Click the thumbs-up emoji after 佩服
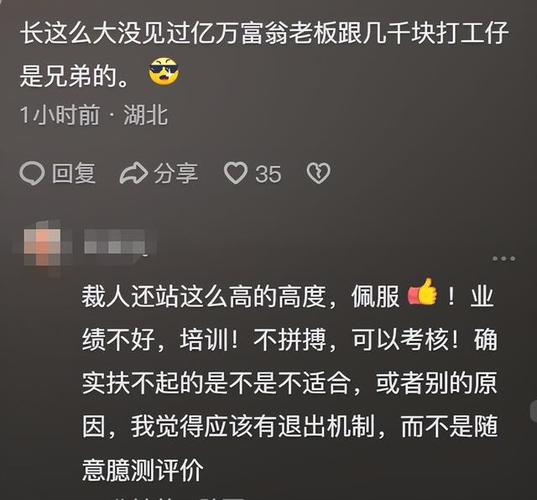The image size is (537, 500). pos(422,293)
